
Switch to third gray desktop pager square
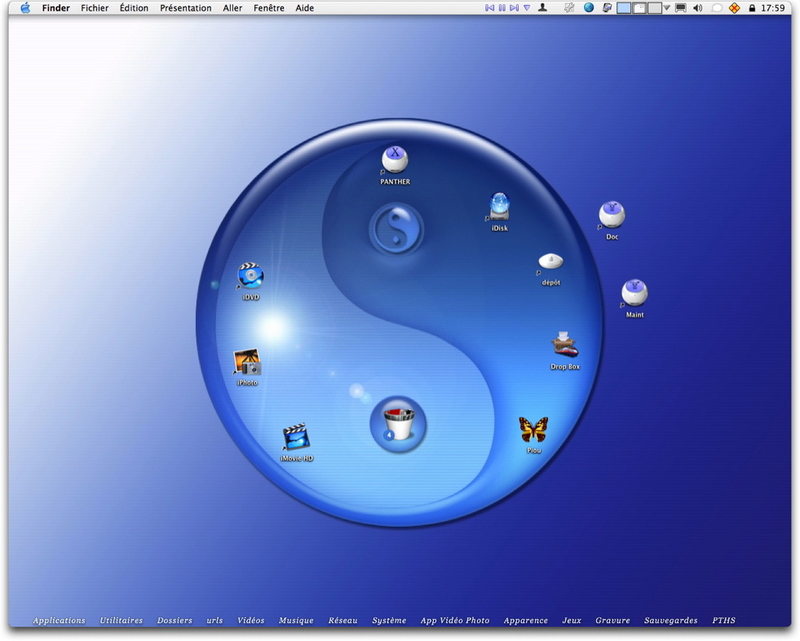pyautogui.click(x=655, y=8)
